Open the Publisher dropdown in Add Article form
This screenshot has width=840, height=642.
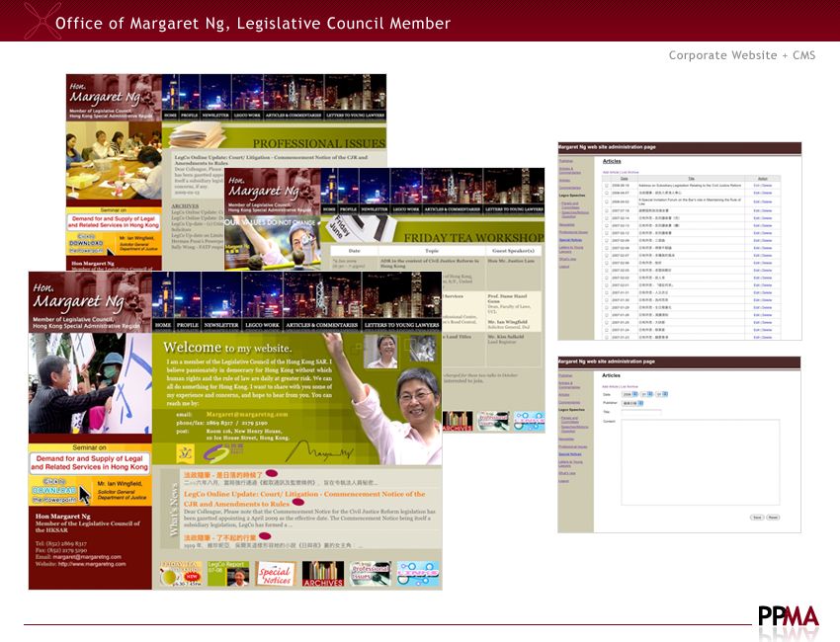coord(632,403)
